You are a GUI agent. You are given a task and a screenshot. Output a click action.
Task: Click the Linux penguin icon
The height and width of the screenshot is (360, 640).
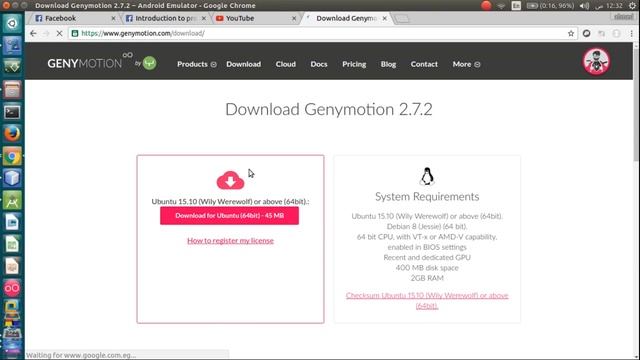(427, 176)
